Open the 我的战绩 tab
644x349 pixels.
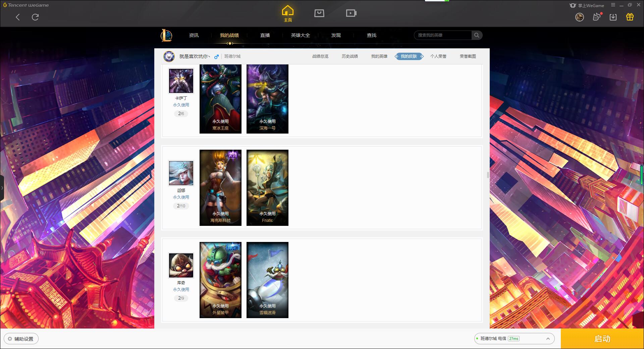tap(229, 35)
